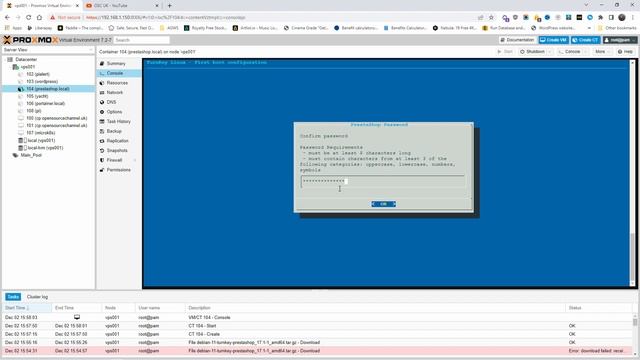The image size is (640, 360).
Task: Click the vps001 node icon
Action: [16, 67]
